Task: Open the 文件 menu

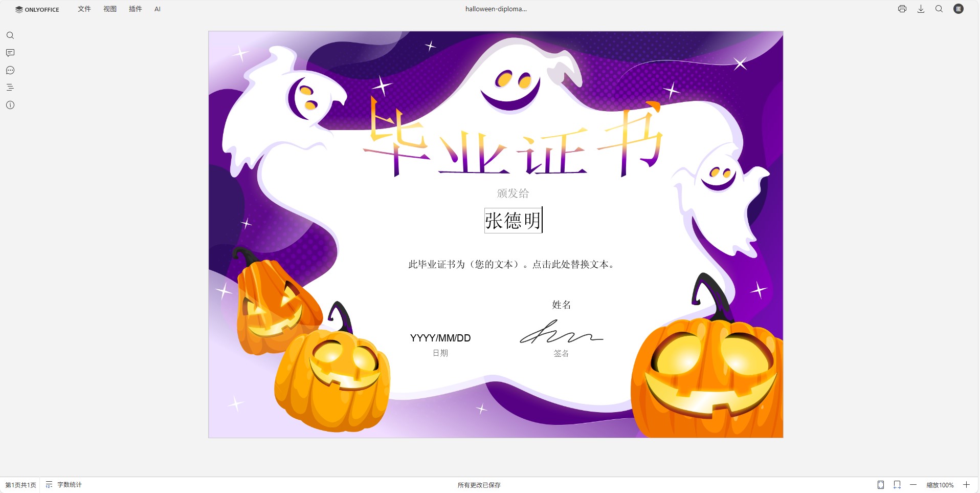Action: point(84,9)
